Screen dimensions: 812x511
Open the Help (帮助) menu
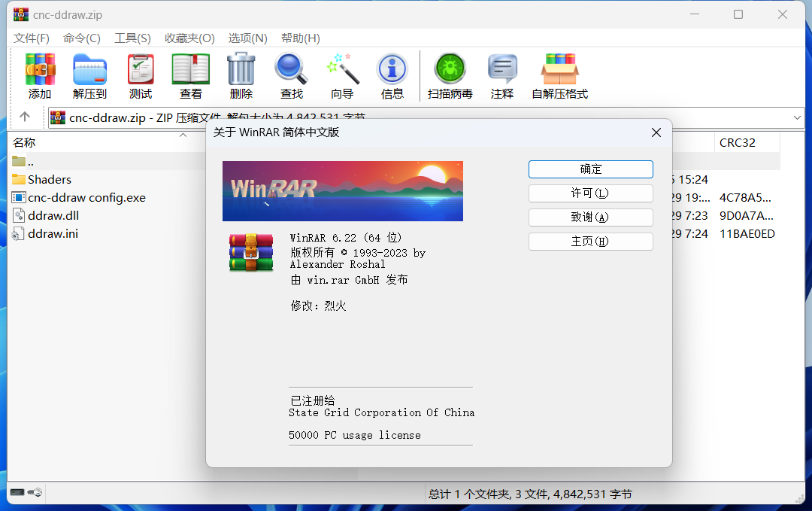coord(300,38)
